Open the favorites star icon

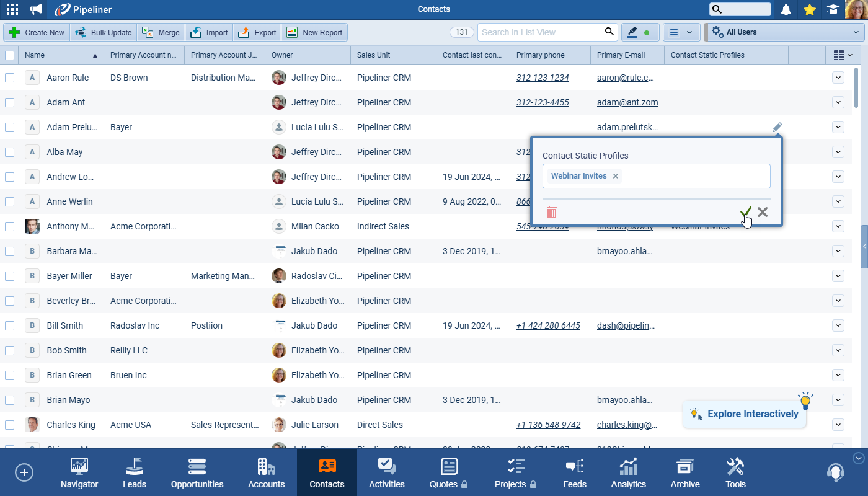pos(809,9)
